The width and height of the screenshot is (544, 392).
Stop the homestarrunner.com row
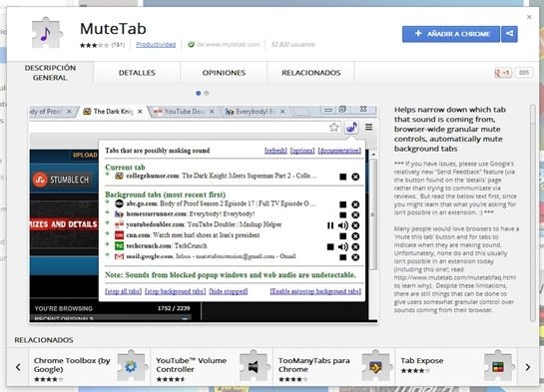342,214
